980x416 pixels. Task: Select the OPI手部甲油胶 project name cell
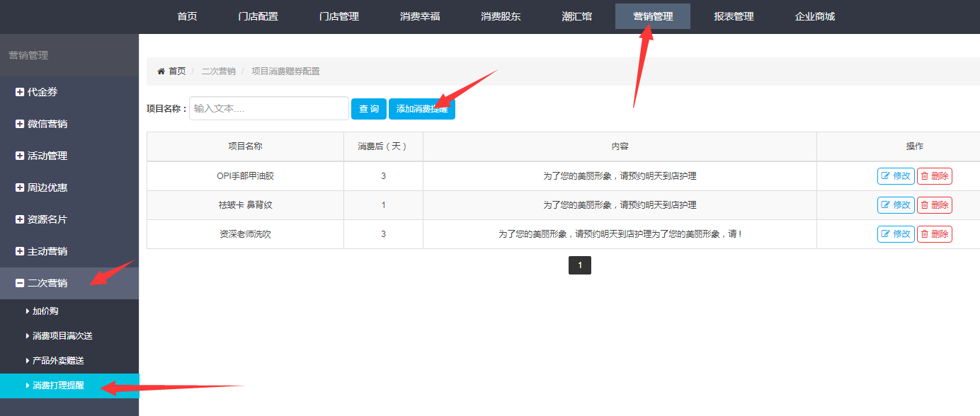click(x=245, y=176)
